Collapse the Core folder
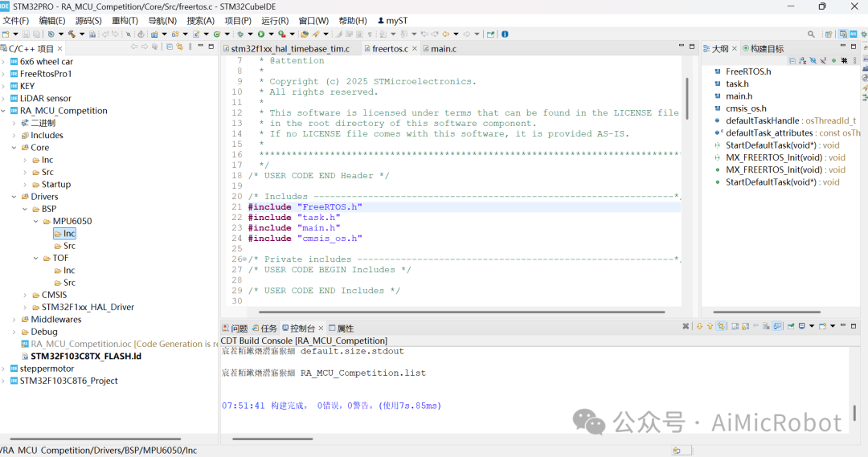 coord(14,148)
